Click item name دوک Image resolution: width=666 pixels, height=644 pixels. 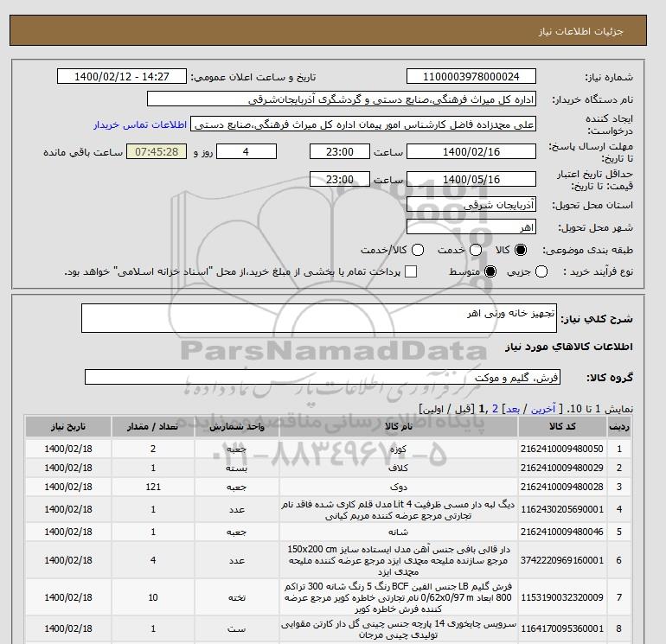[399, 487]
